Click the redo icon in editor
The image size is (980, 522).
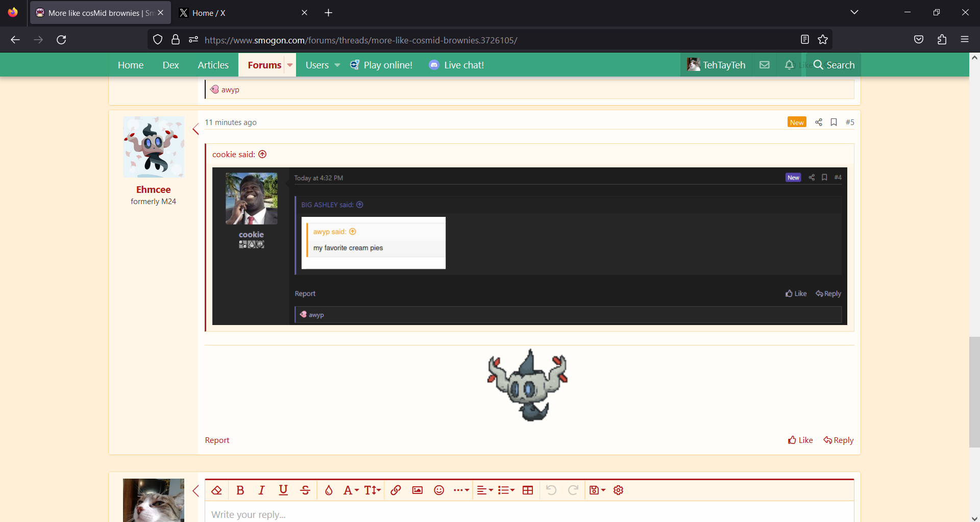pos(573,490)
